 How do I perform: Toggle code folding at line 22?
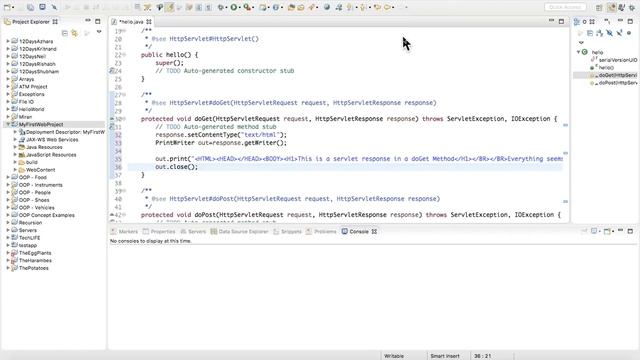124,55
